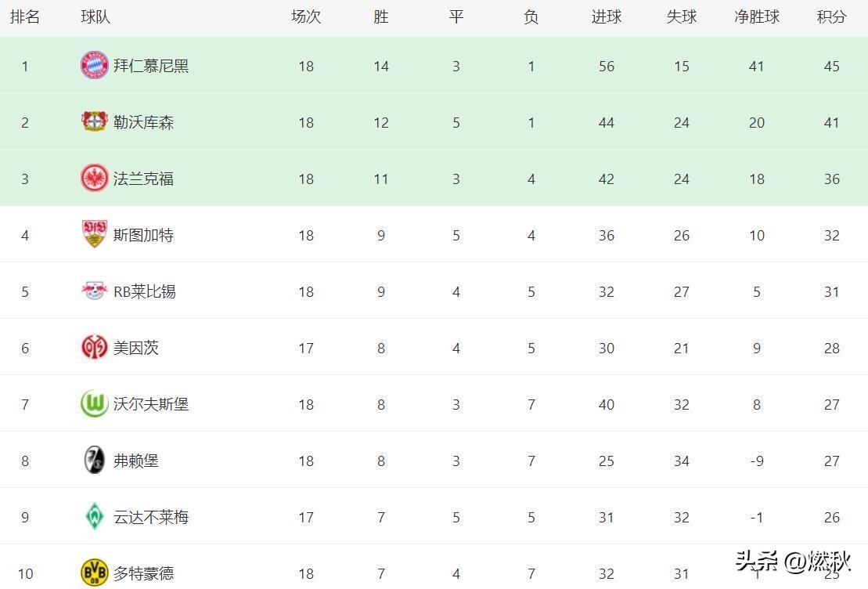The height and width of the screenshot is (589, 868).
Task: Click the RB Leipzig bulls logo
Action: point(95,291)
